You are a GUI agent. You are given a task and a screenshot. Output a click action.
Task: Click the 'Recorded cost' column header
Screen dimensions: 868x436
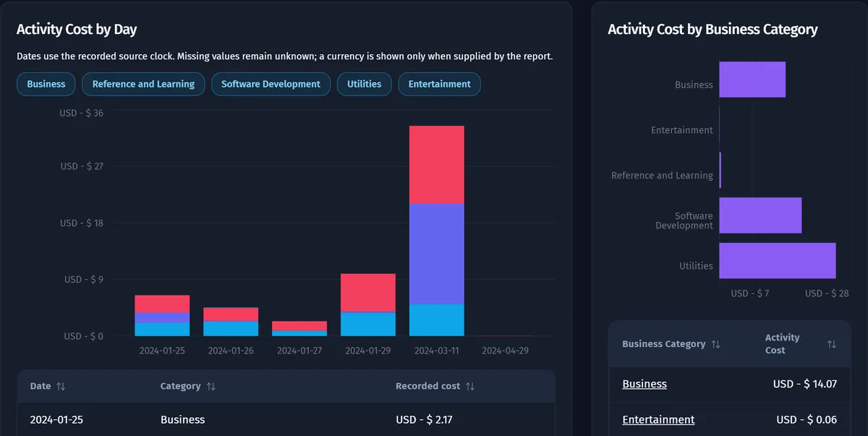pyautogui.click(x=427, y=386)
